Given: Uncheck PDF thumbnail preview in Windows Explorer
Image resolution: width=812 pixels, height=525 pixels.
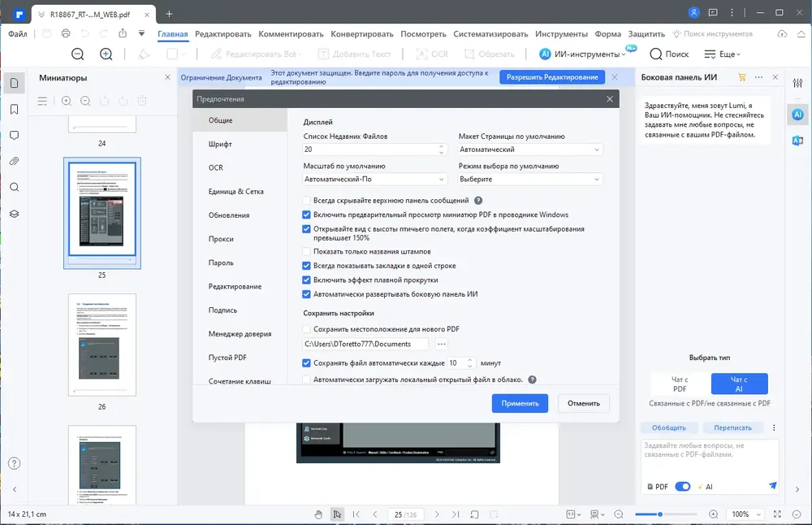Looking at the screenshot, I should click(x=306, y=215).
